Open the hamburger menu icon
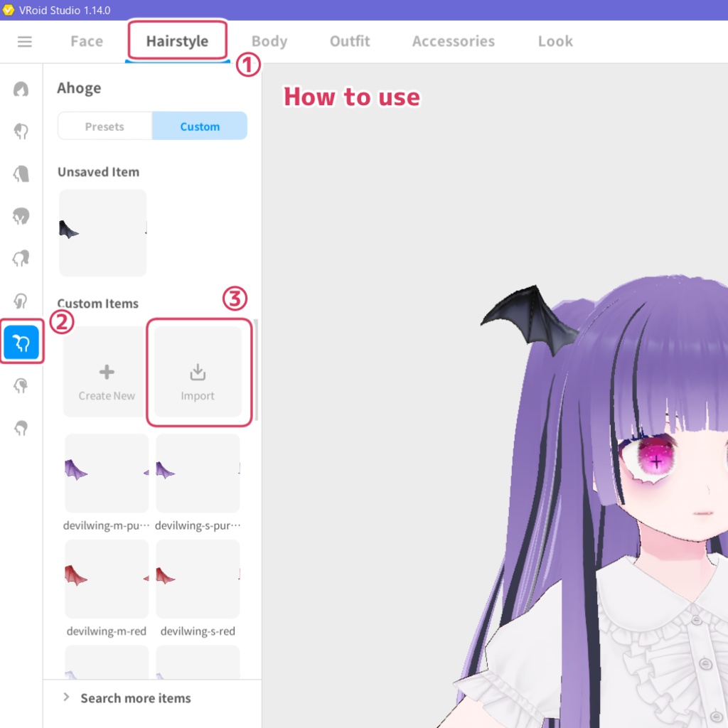Image resolution: width=728 pixels, height=728 pixels. point(25,41)
